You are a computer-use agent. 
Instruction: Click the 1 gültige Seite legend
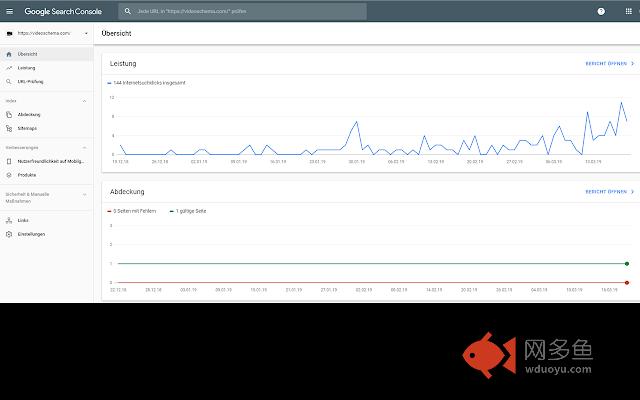coord(188,211)
